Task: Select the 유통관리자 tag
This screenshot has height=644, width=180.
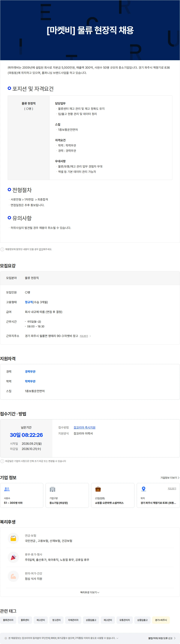Action: point(124,620)
